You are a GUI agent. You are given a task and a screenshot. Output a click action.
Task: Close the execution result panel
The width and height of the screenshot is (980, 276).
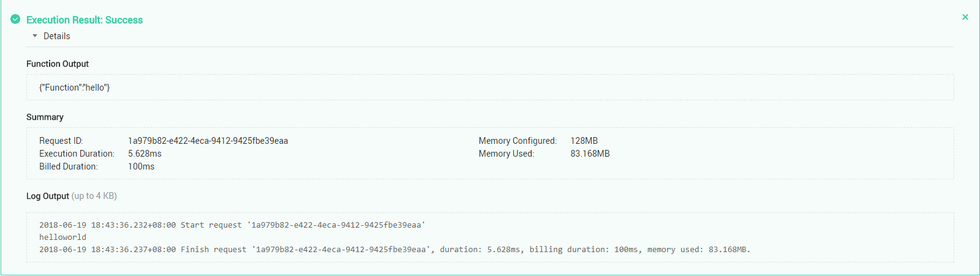point(965,17)
